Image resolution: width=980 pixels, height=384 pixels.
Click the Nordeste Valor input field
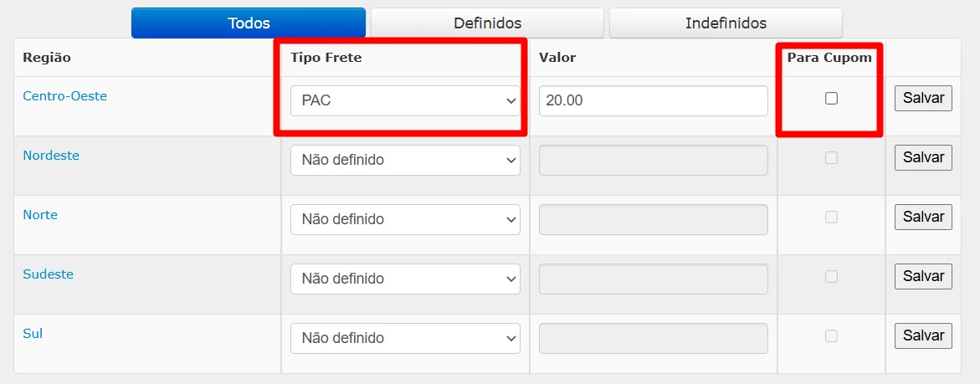click(653, 160)
